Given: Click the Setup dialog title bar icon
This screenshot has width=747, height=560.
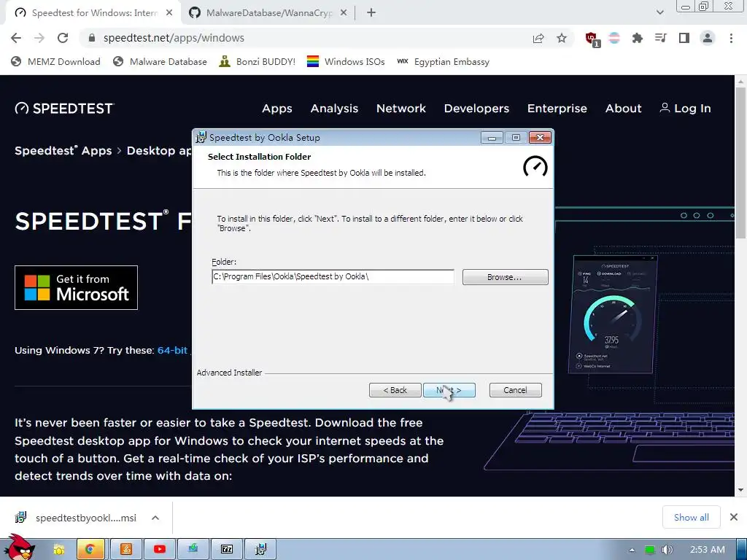Looking at the screenshot, I should pos(201,138).
